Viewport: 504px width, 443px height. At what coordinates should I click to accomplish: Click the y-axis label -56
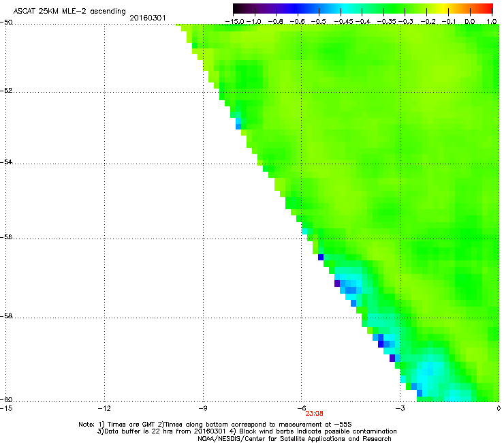click(x=6, y=237)
